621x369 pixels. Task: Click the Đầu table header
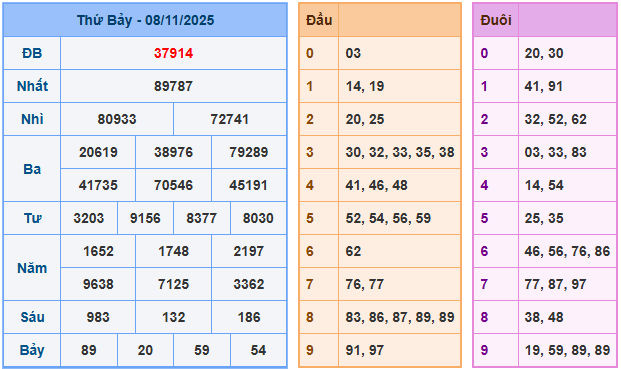click(319, 20)
